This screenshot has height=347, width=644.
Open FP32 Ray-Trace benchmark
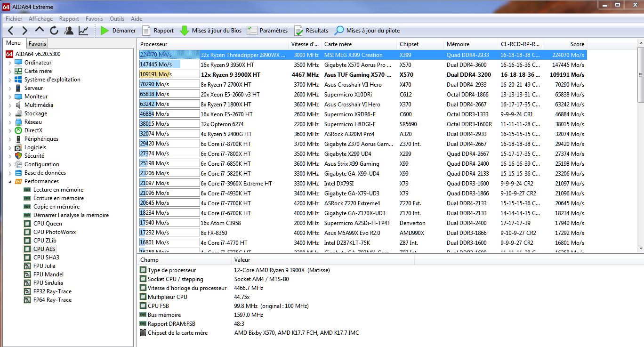pos(52,291)
